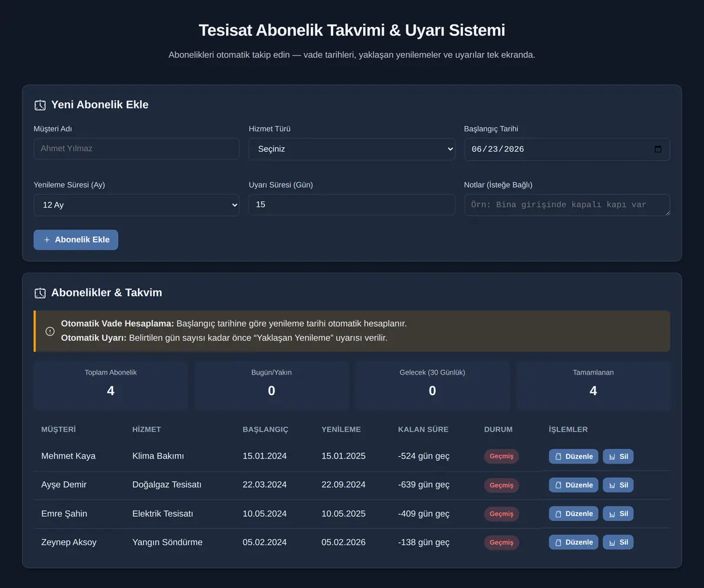Click the Geçmiş badge in Mehmet Kaya's row
The width and height of the screenshot is (704, 588).
(502, 456)
